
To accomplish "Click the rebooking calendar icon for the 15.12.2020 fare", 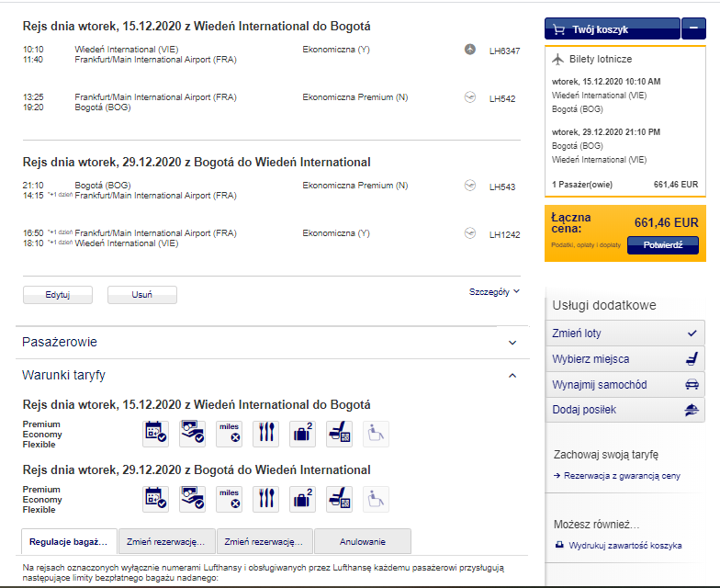I will point(156,434).
